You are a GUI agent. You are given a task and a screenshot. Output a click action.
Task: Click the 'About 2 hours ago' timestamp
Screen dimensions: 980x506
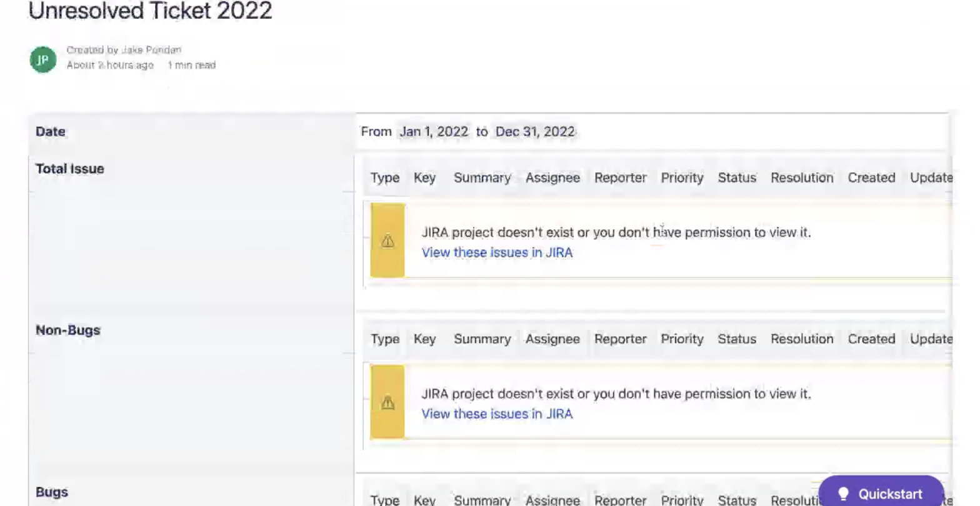click(x=110, y=65)
